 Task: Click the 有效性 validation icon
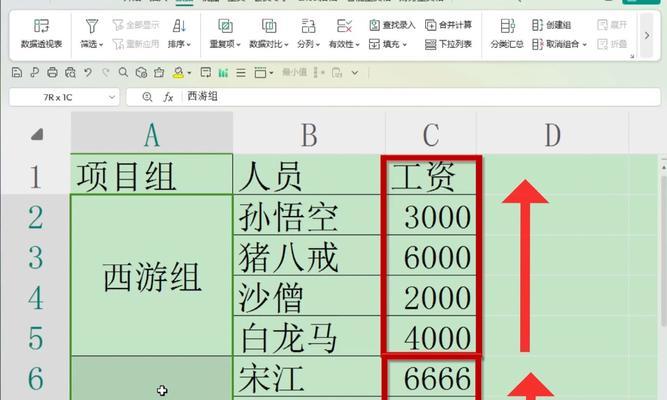tap(344, 26)
